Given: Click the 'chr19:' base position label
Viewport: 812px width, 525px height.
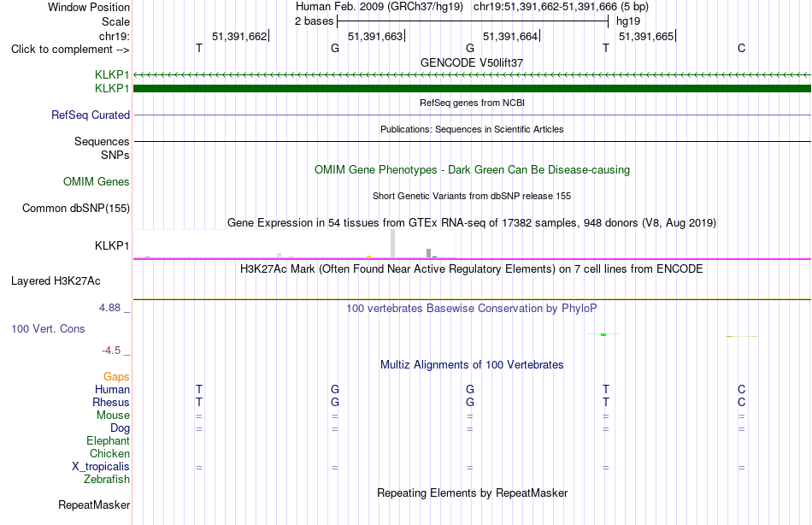Looking at the screenshot, I should (115, 36).
